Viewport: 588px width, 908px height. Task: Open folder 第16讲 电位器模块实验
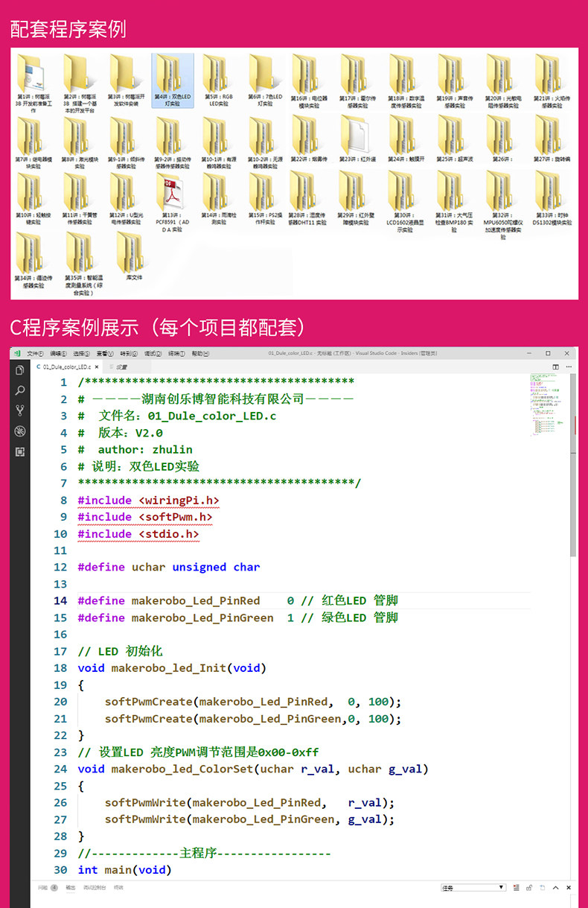click(x=308, y=82)
